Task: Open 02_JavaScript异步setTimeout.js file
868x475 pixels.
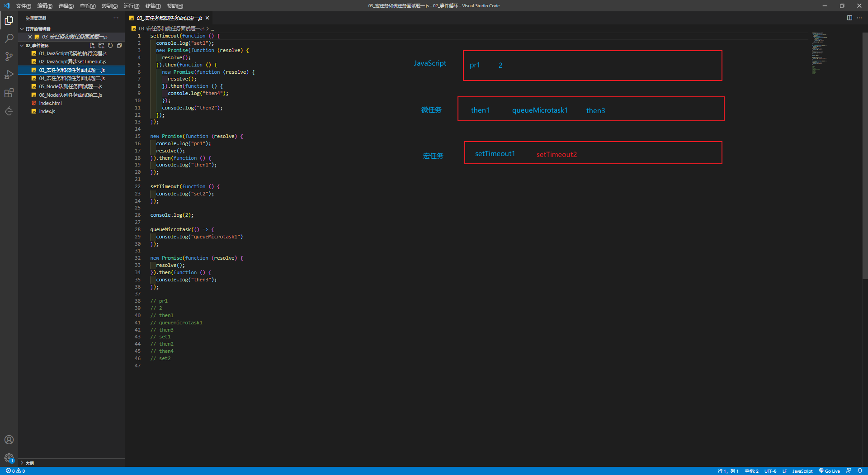Action: 72,62
